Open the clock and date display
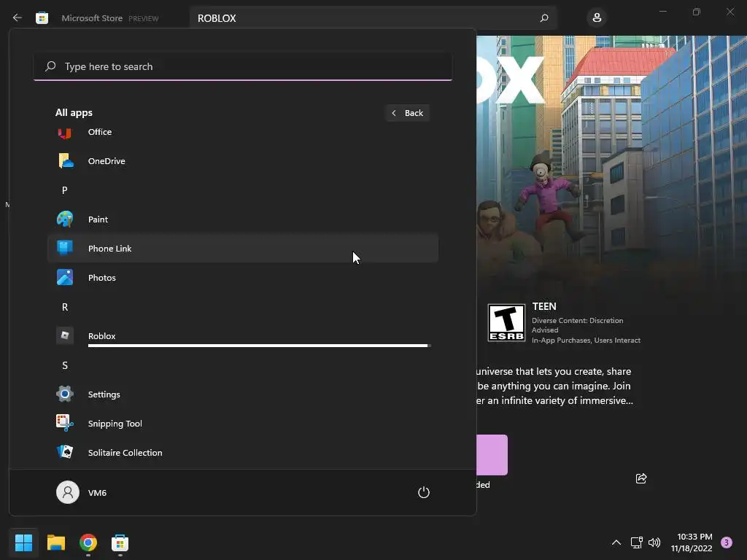The height and width of the screenshot is (560, 747). coord(692,542)
